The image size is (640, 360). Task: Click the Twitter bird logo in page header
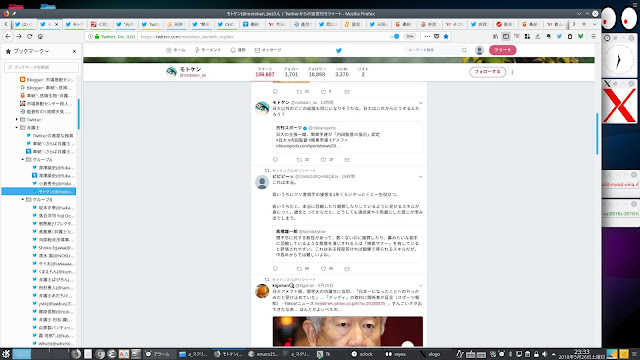(x=338, y=50)
